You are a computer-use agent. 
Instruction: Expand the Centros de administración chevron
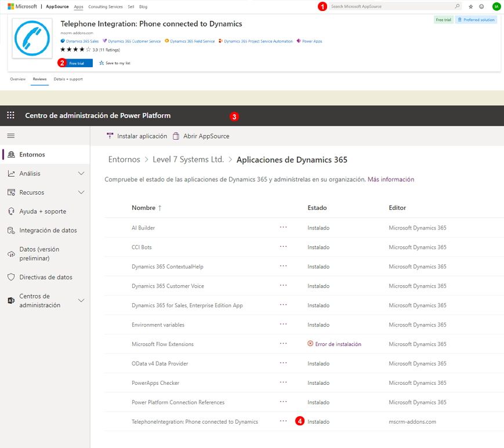click(x=81, y=301)
